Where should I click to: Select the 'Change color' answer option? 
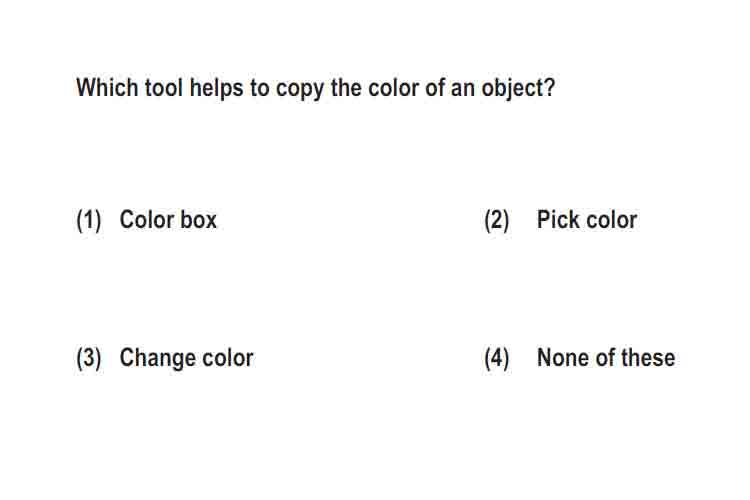pyautogui.click(x=186, y=358)
